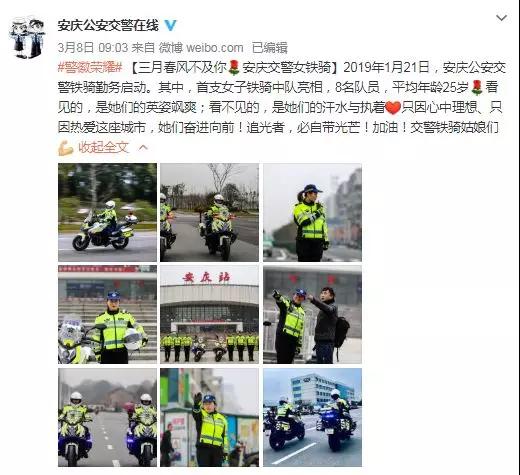Open the #警徽荣耀# hashtag topic
This screenshot has height=475, width=520.
coord(90,67)
